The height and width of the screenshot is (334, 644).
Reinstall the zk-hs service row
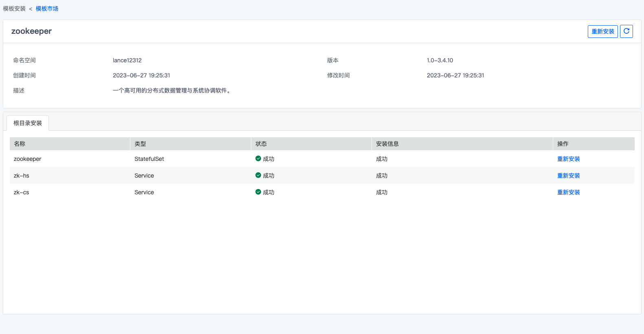point(569,176)
